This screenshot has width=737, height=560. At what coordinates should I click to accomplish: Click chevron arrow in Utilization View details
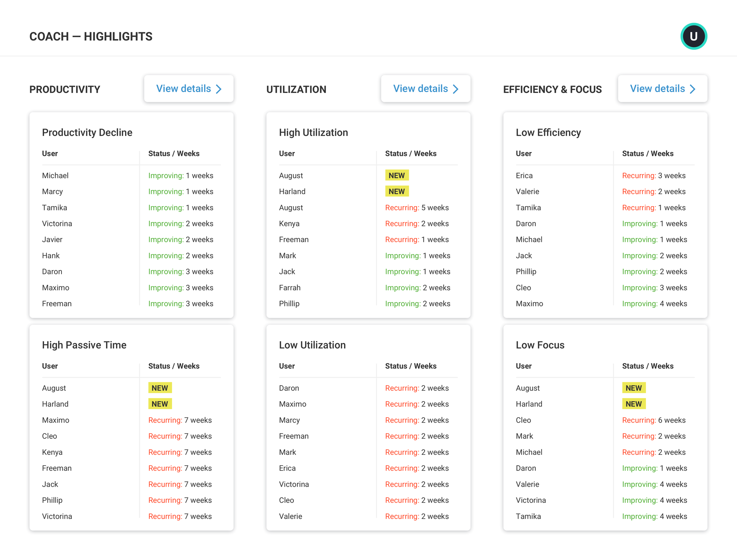tap(456, 89)
